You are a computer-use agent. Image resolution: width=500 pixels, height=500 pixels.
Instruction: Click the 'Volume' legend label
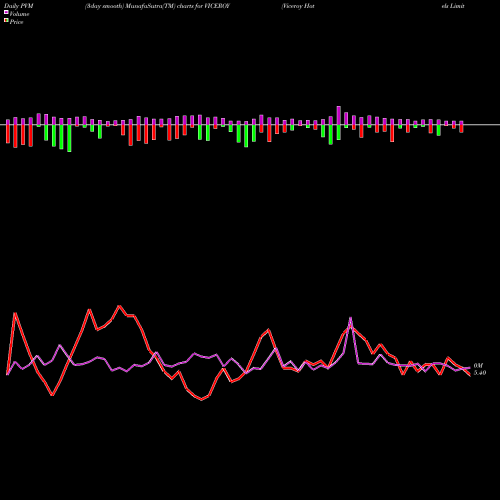[x=19, y=14]
